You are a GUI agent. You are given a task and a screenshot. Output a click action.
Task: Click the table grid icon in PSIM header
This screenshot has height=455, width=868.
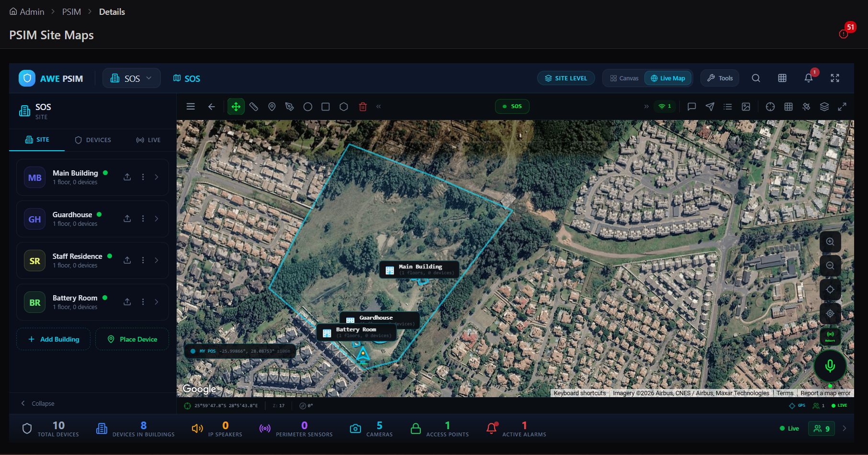782,78
